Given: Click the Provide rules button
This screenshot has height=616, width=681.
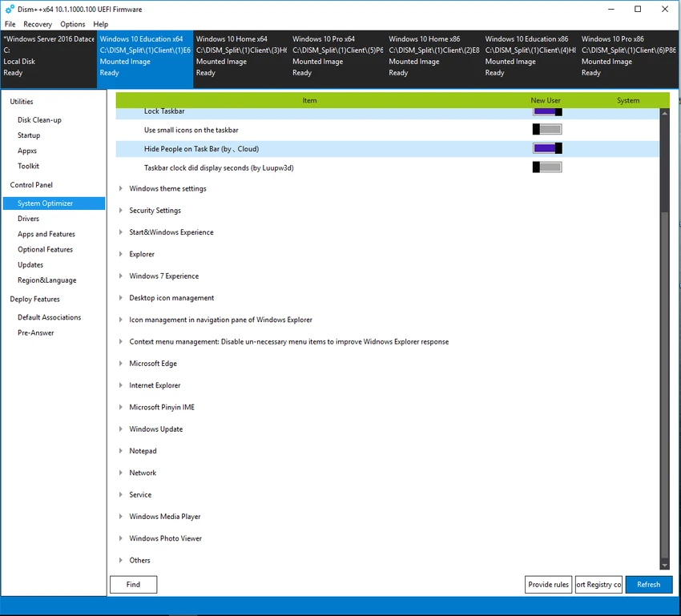Looking at the screenshot, I should pos(548,584).
